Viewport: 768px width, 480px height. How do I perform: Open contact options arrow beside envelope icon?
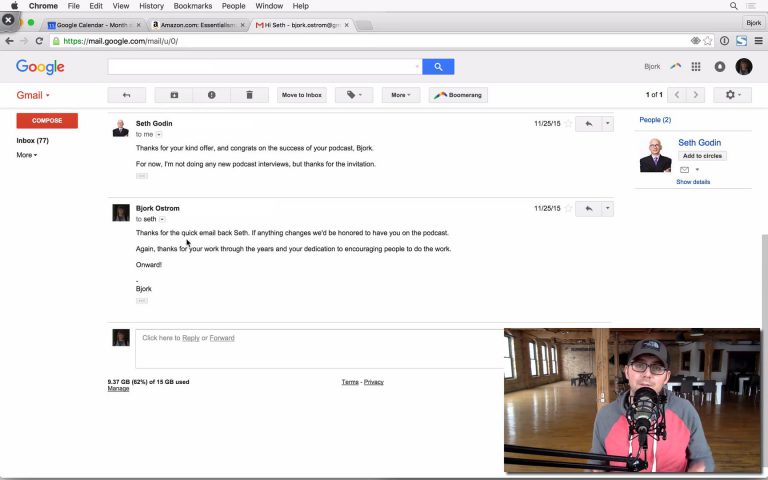pyautogui.click(x=697, y=169)
